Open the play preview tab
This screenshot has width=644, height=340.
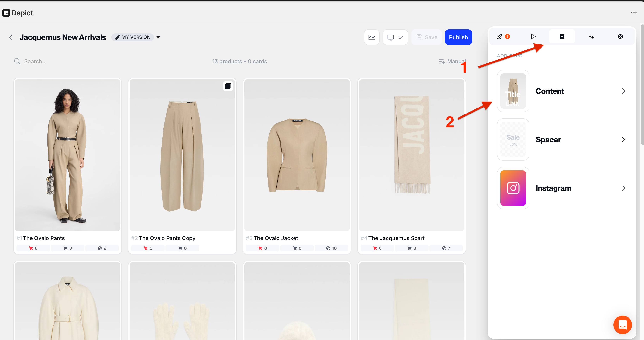coord(533,37)
